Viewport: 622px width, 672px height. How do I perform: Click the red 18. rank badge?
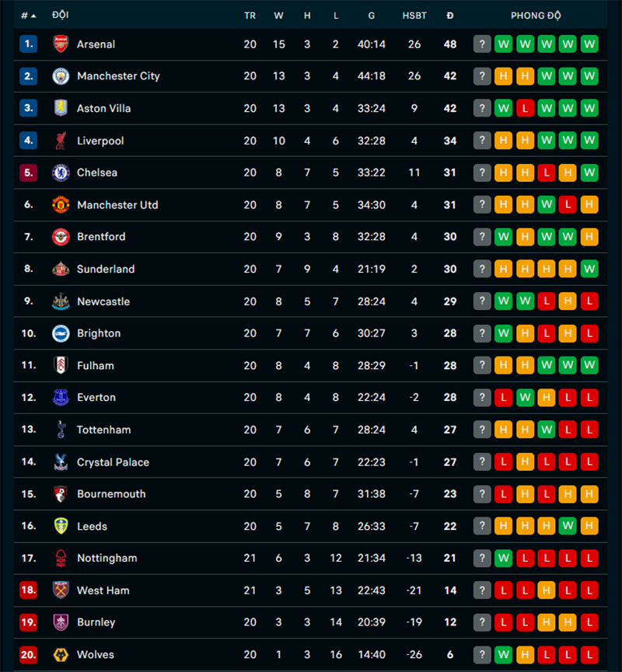pyautogui.click(x=28, y=590)
